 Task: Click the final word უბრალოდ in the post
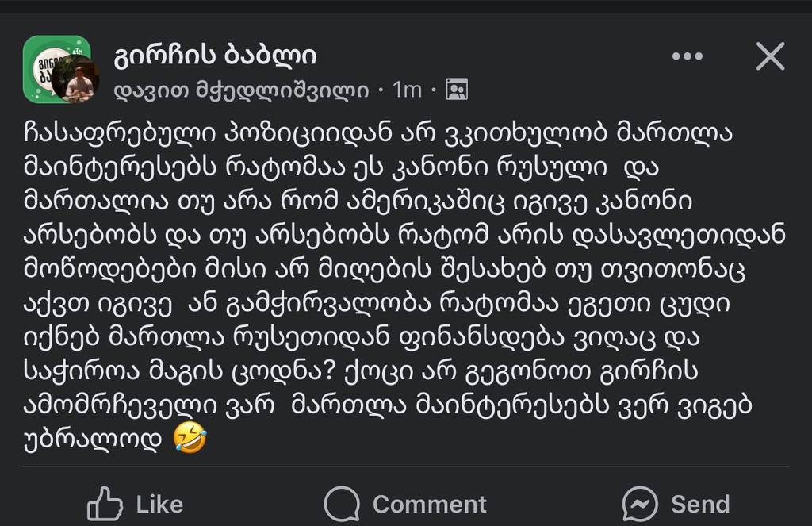[93, 439]
